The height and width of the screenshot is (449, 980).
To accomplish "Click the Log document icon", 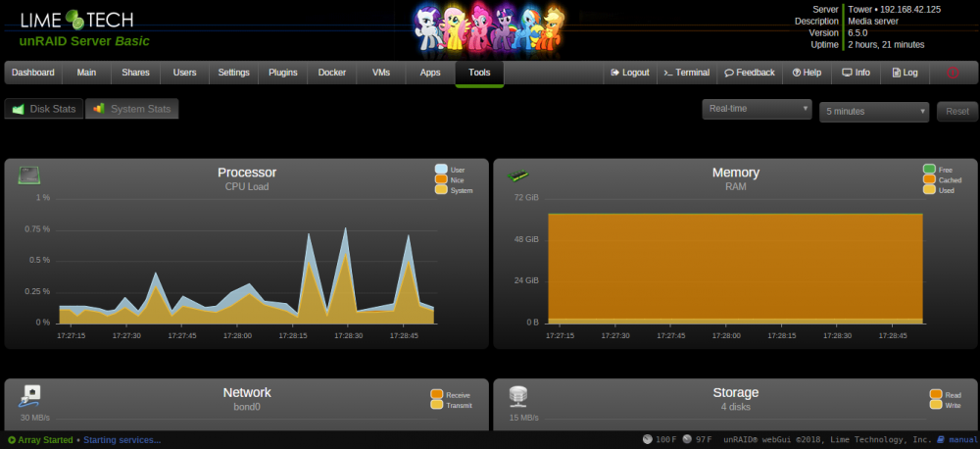I will coord(896,73).
